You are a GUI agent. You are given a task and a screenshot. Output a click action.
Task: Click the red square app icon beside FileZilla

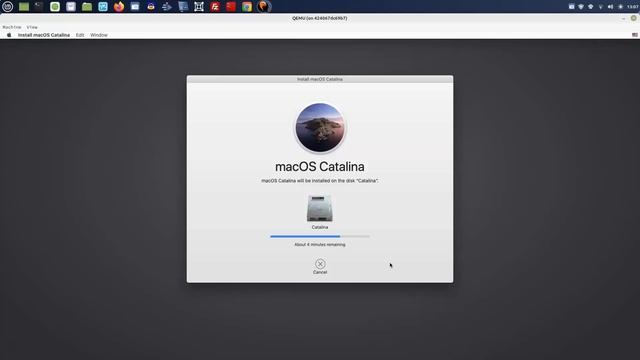(x=231, y=7)
